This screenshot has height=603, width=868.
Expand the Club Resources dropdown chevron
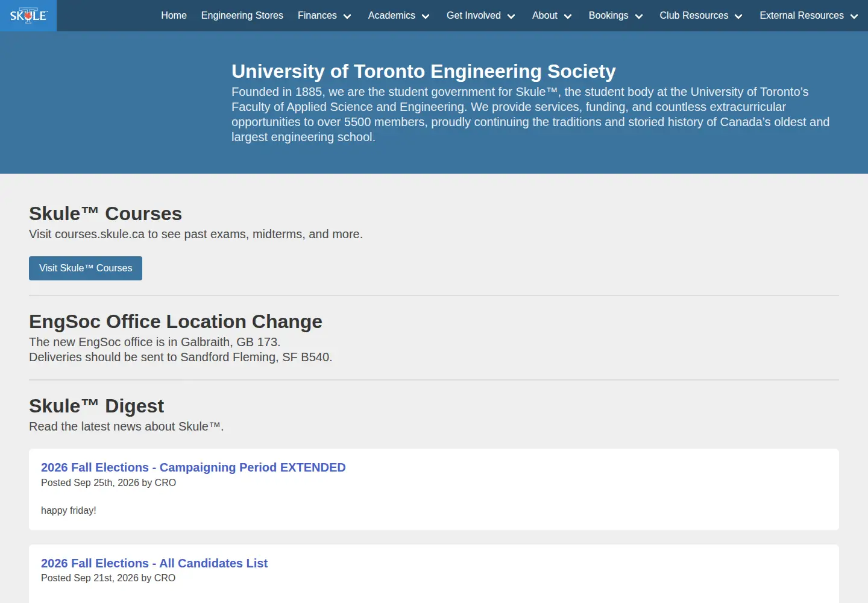(x=738, y=16)
